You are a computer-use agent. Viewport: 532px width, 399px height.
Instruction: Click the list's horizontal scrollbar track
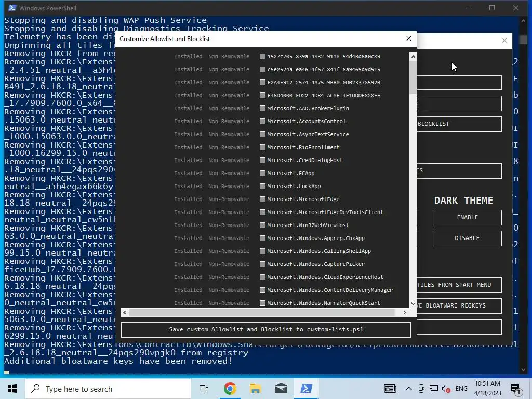click(x=262, y=312)
